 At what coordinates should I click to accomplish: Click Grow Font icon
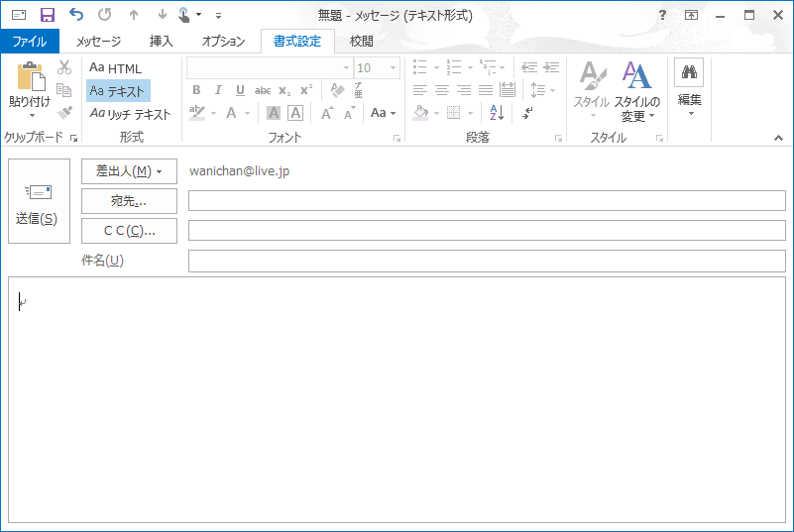pyautogui.click(x=327, y=112)
